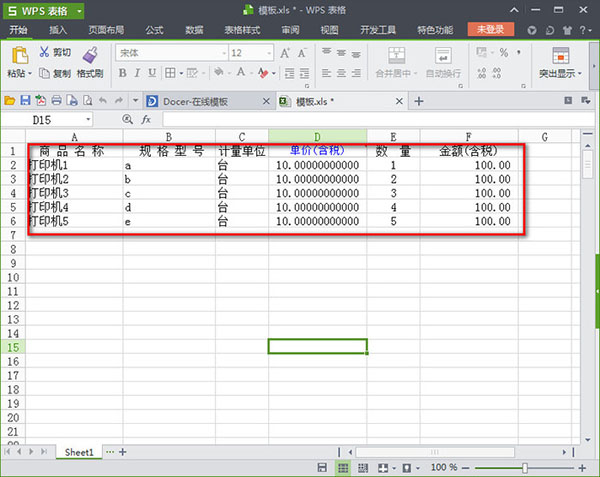Open the Insert (插入) ribbon tab
600x477 pixels.
coord(59,30)
